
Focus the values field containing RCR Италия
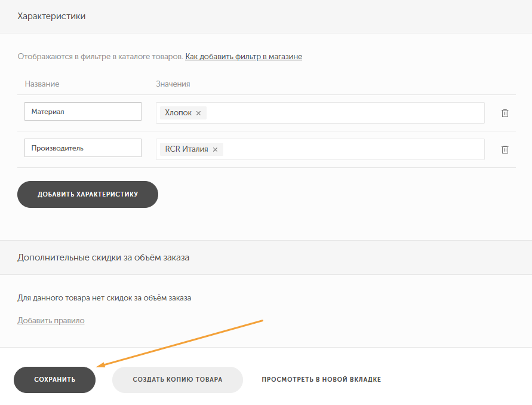click(320, 149)
